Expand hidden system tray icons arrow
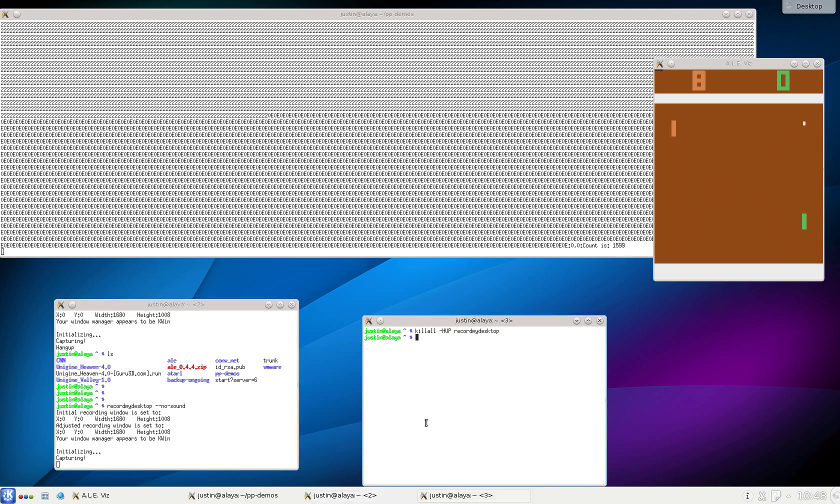This screenshot has width=840, height=504. [788, 496]
